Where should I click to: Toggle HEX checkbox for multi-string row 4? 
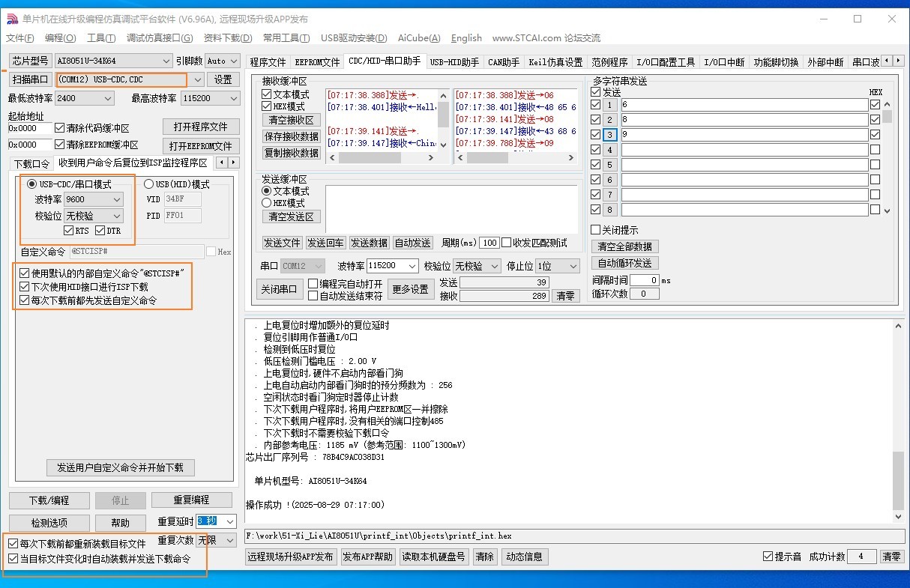pyautogui.click(x=875, y=150)
